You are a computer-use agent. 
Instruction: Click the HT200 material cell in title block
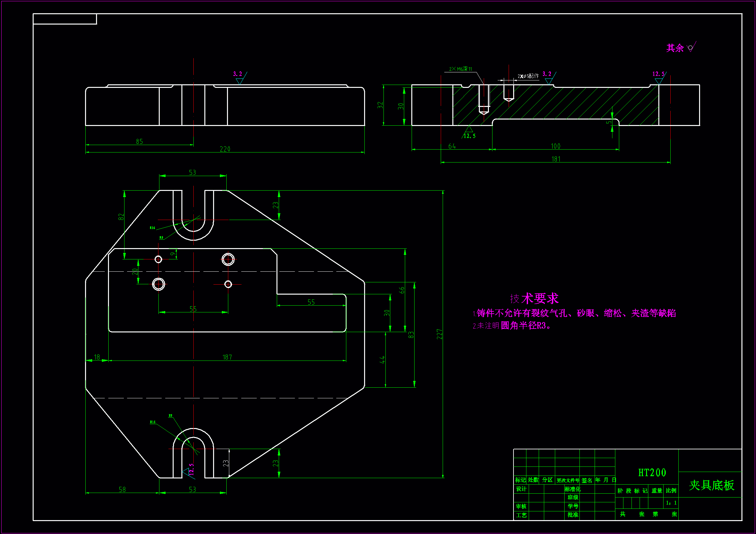652,473
